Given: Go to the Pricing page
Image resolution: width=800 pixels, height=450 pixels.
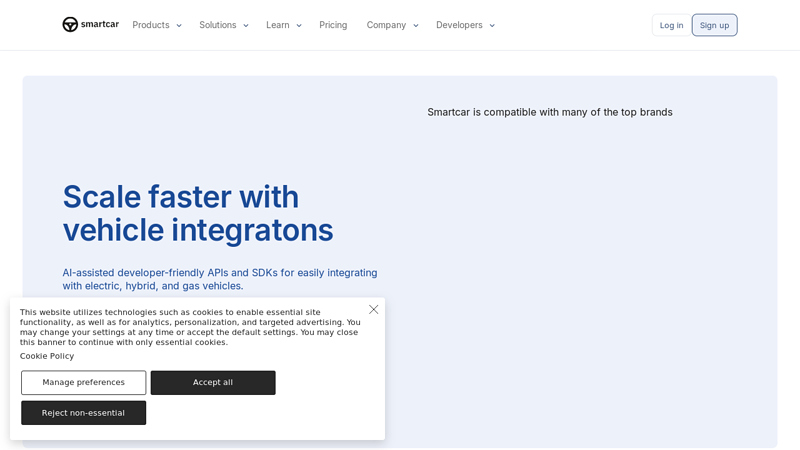Looking at the screenshot, I should pos(333,25).
